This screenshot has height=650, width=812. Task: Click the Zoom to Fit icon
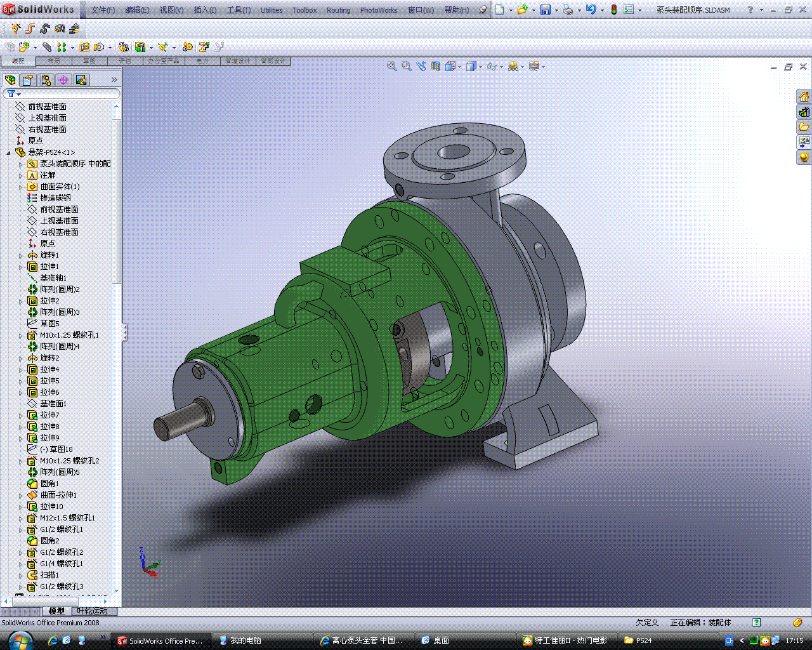[x=392, y=66]
